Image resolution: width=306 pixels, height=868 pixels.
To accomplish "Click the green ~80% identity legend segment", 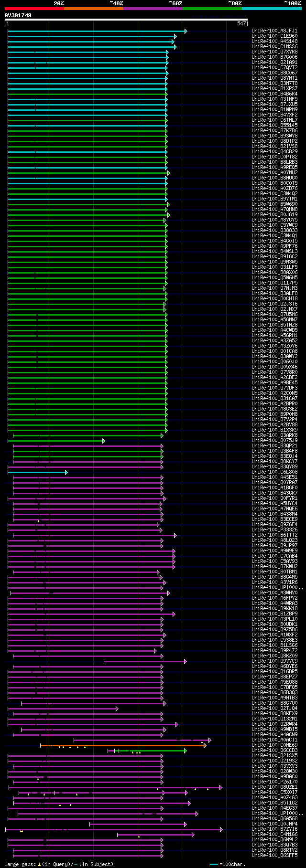I will [212, 9].
